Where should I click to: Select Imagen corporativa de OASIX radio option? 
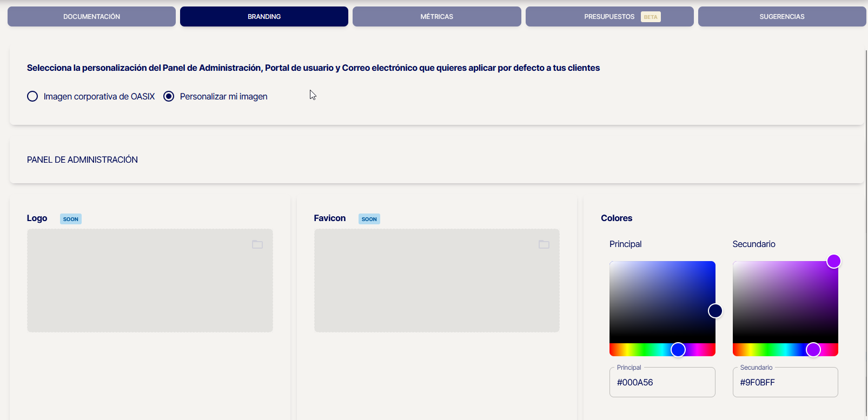tap(32, 96)
